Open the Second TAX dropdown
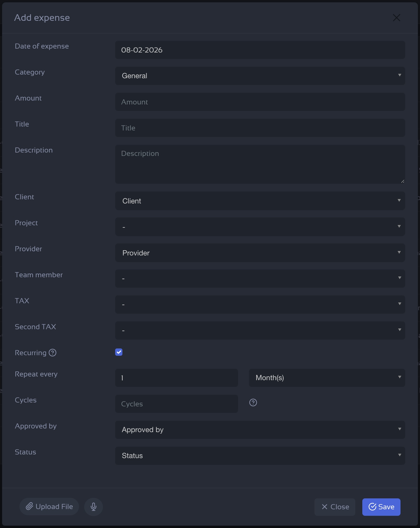This screenshot has height=528, width=420. (x=260, y=331)
